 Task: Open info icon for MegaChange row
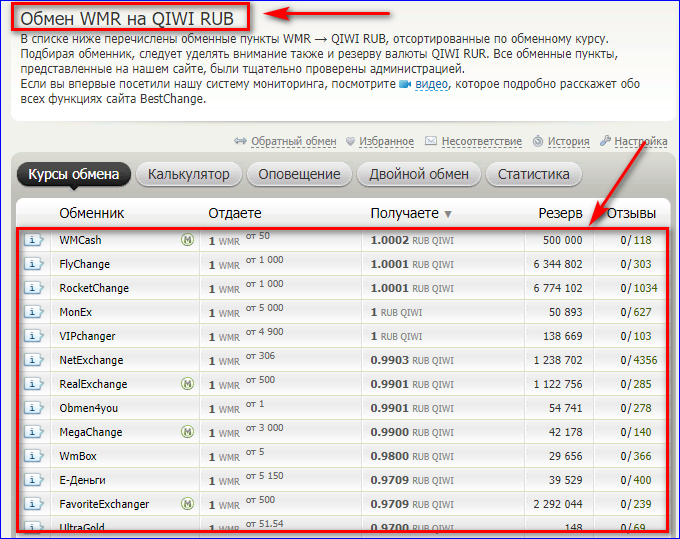(33, 432)
